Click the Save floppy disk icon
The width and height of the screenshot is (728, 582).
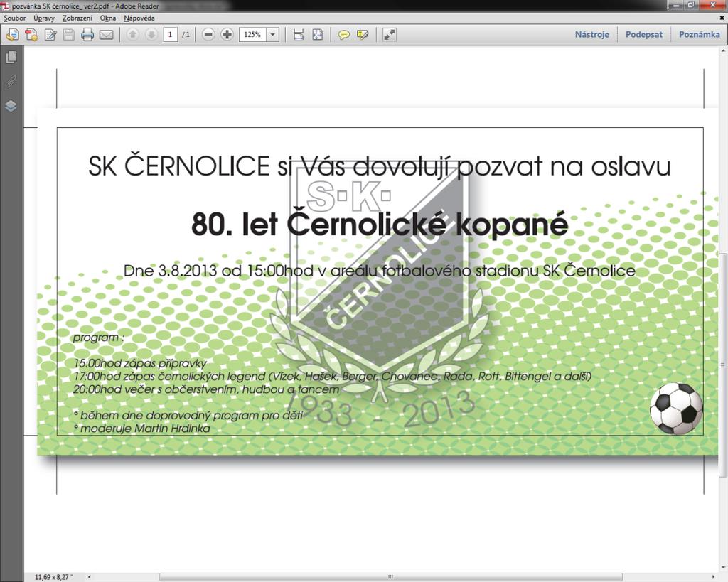click(x=69, y=34)
